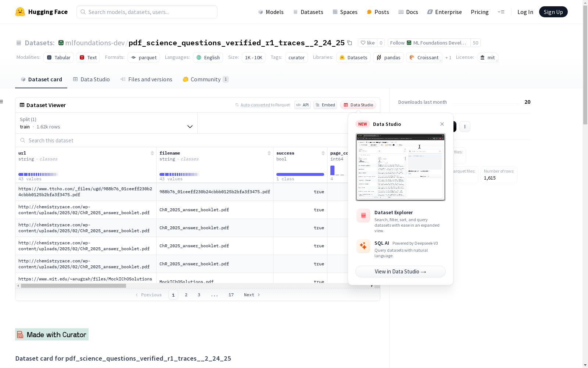The width and height of the screenshot is (588, 368).
Task: Open Docs in the navigation
Action: pos(408,12)
